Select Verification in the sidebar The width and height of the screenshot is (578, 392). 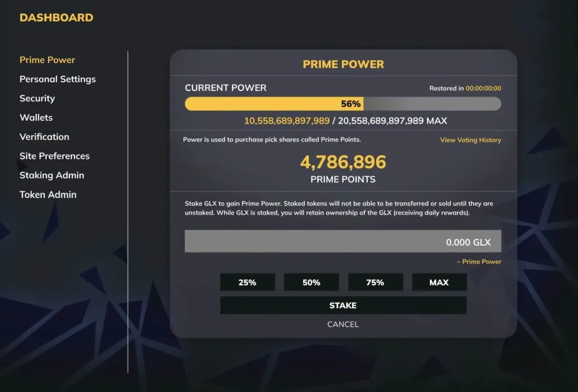44,137
